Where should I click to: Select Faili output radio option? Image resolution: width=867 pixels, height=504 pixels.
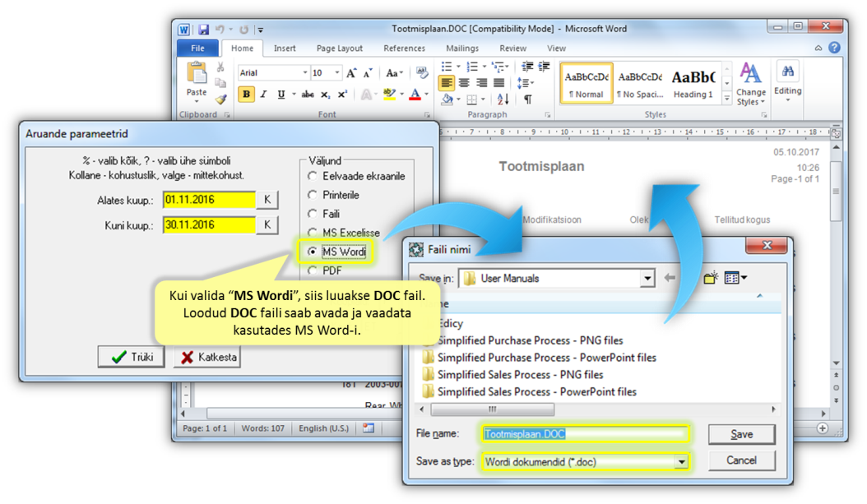pos(313,213)
